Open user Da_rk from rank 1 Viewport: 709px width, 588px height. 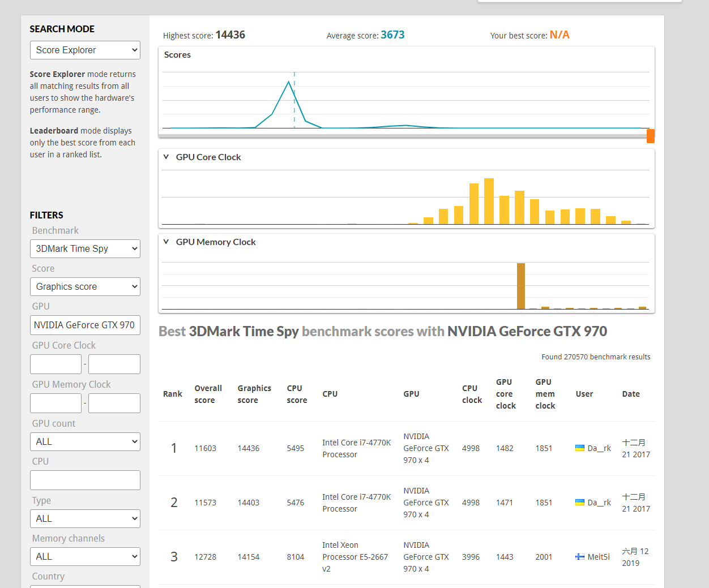tap(599, 448)
